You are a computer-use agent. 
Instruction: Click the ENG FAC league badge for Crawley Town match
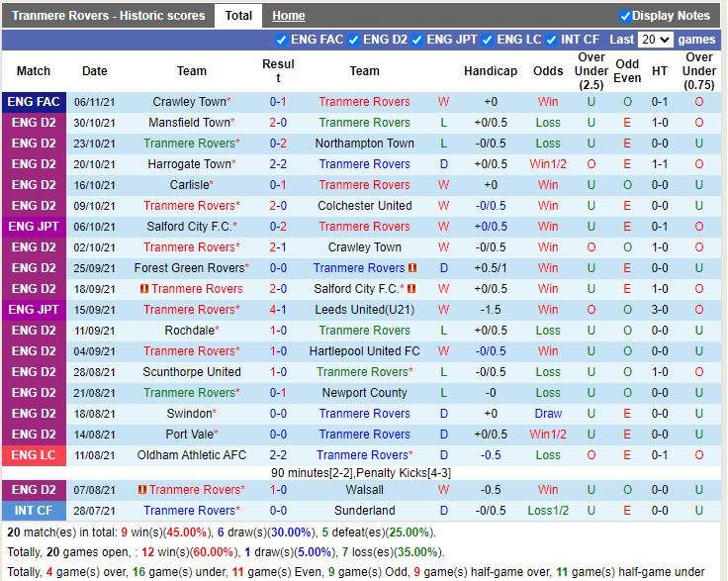tap(34, 102)
